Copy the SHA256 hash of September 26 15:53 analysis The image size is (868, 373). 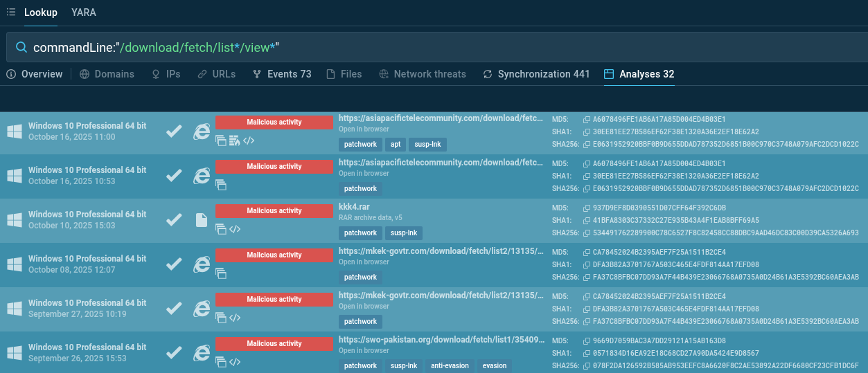(x=587, y=365)
